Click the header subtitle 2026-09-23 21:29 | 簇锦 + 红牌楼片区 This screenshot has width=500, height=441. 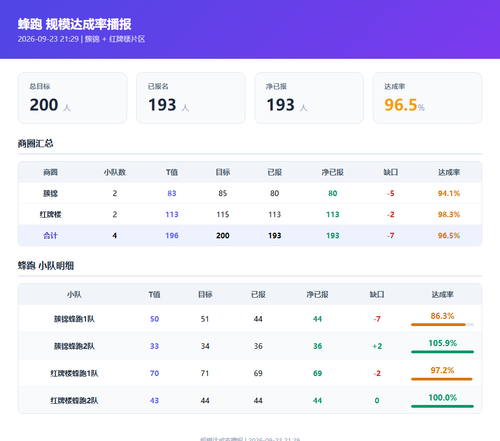click(81, 39)
